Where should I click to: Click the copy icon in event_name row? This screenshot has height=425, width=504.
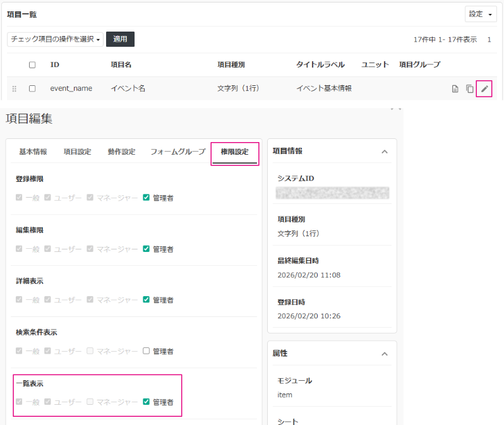point(470,89)
